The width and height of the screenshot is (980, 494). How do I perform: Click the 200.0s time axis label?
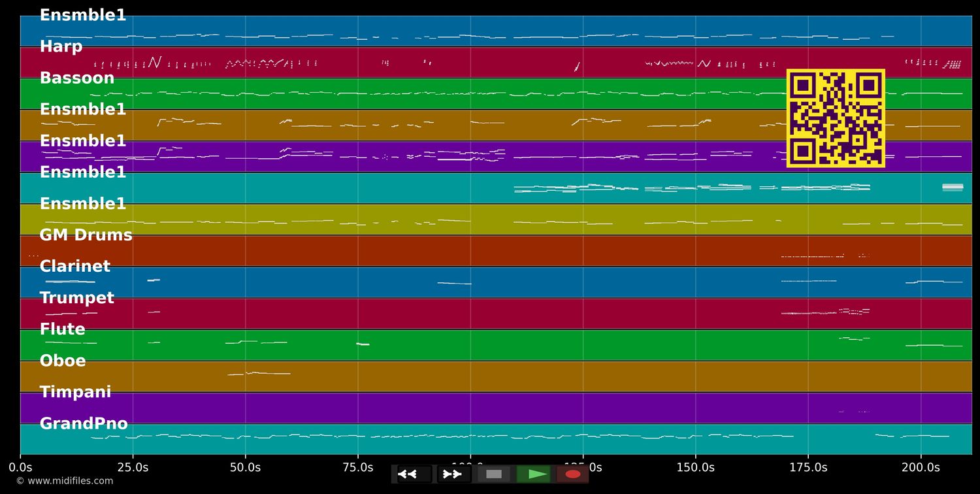point(921,468)
